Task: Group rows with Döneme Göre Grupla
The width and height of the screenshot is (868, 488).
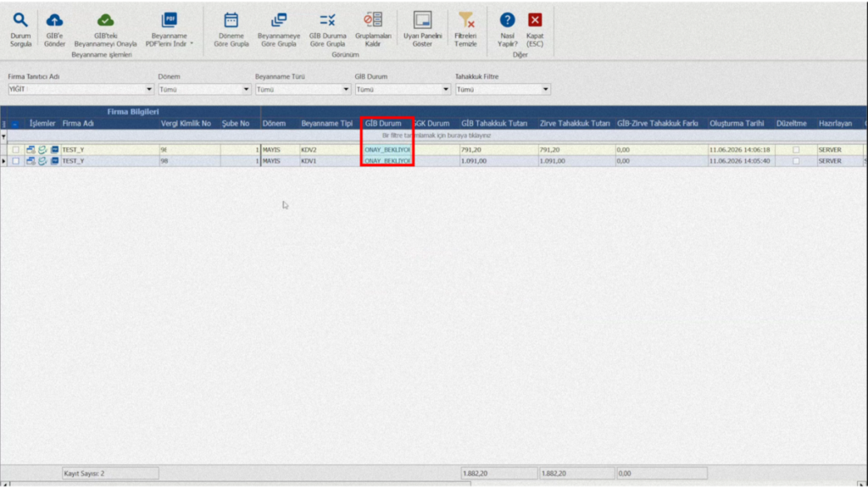Action: click(231, 20)
